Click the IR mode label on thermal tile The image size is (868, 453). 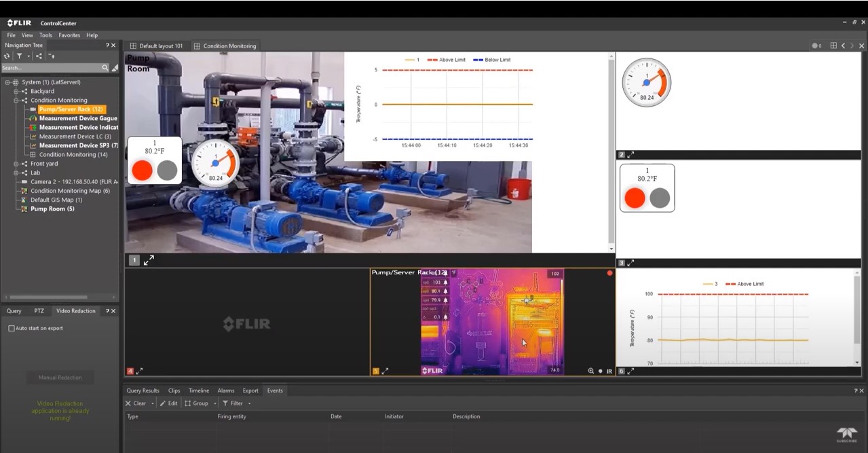point(609,372)
